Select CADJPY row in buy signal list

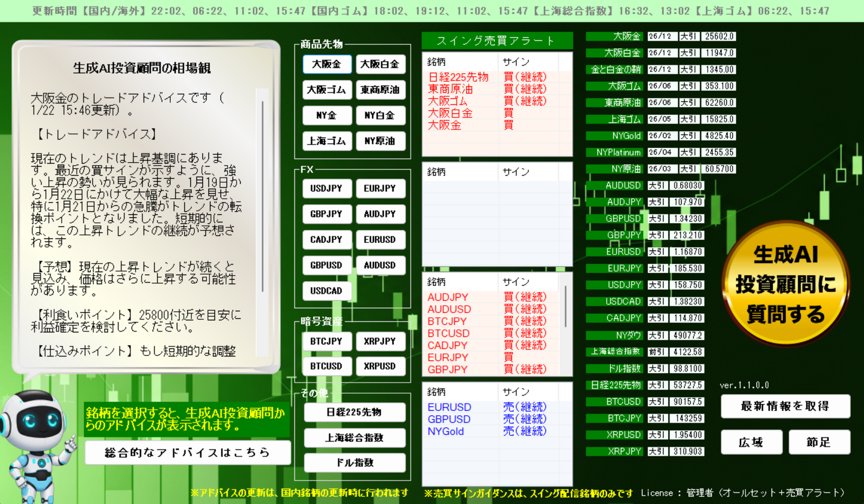[491, 346]
